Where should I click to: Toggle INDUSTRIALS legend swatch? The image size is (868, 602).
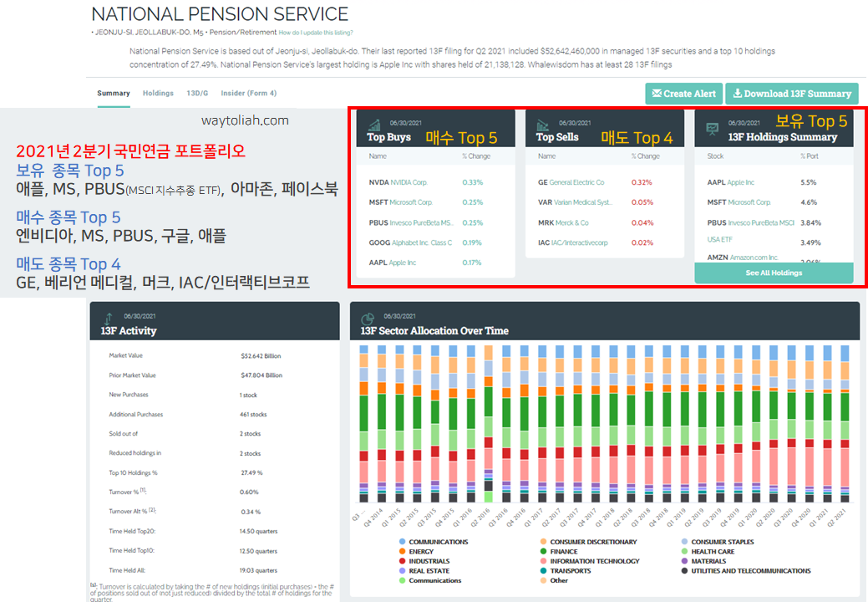pos(403,561)
